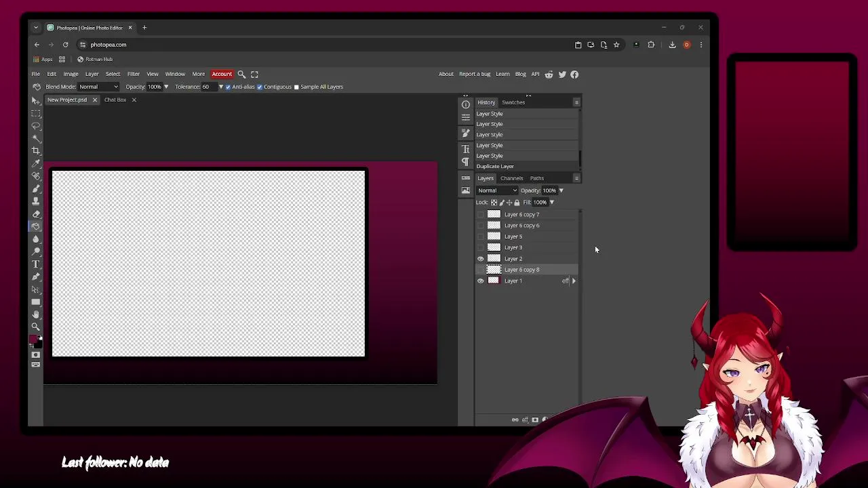Screen dimensions: 868x488
Task: Open Layers panel Opacity arrow
Action: click(561, 190)
